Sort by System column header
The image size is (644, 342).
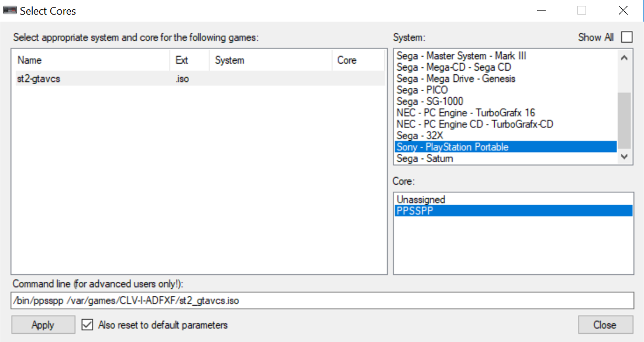coord(271,60)
